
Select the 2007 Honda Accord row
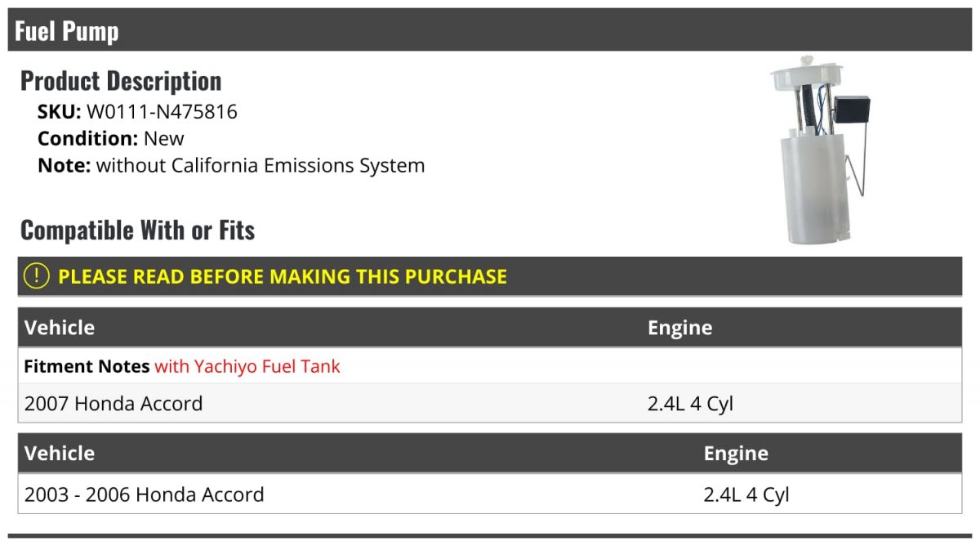[x=490, y=403]
